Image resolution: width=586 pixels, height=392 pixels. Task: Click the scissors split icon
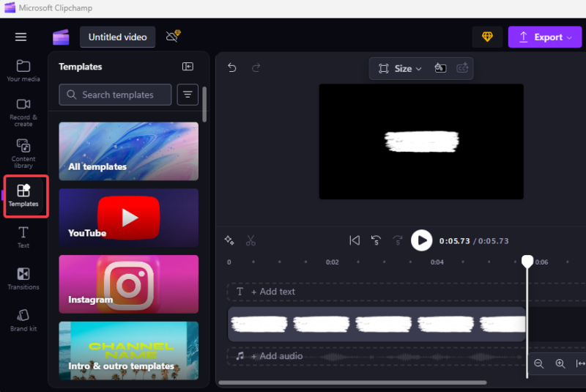pyautogui.click(x=251, y=240)
